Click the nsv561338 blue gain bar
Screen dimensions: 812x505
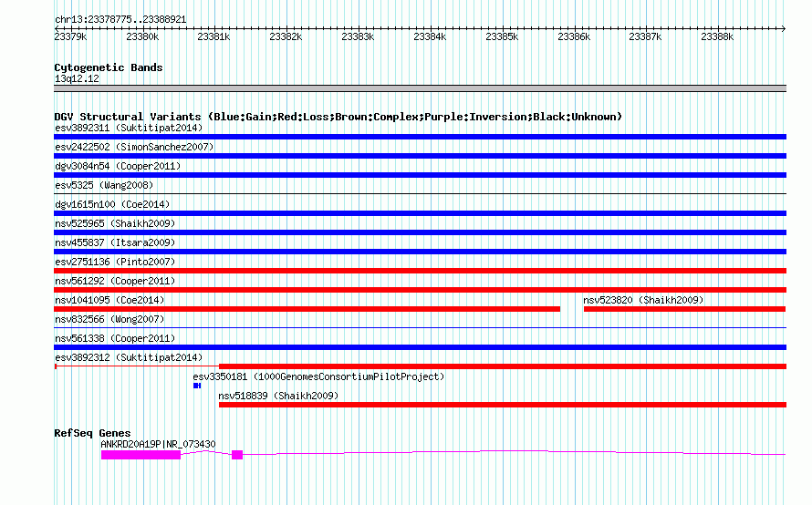[420, 347]
